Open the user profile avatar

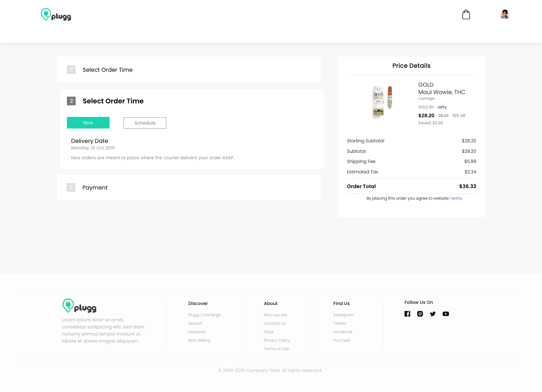[x=504, y=14]
